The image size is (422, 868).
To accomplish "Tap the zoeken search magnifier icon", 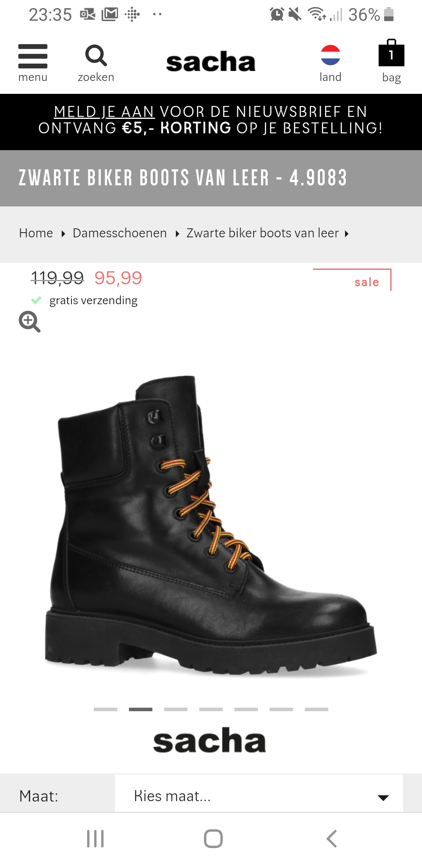I will click(x=96, y=56).
